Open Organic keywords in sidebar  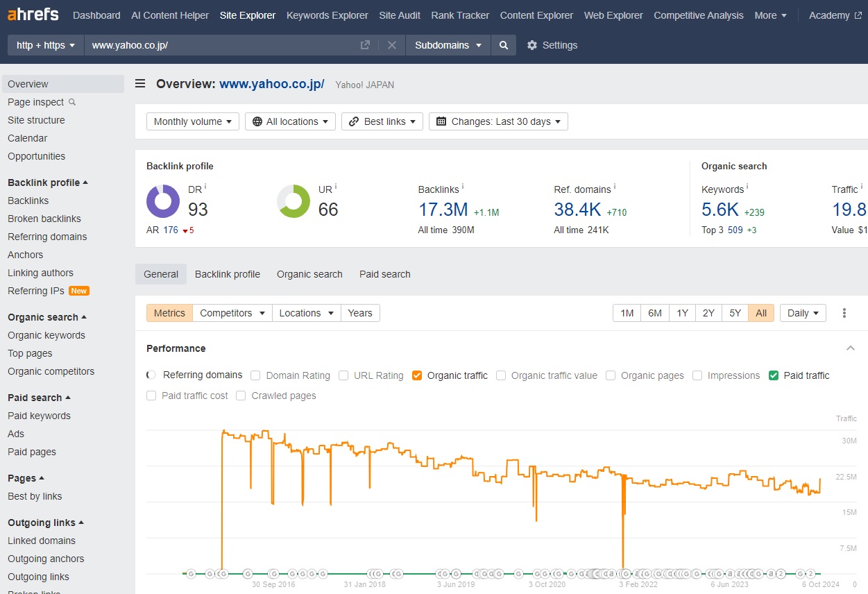[x=46, y=335]
